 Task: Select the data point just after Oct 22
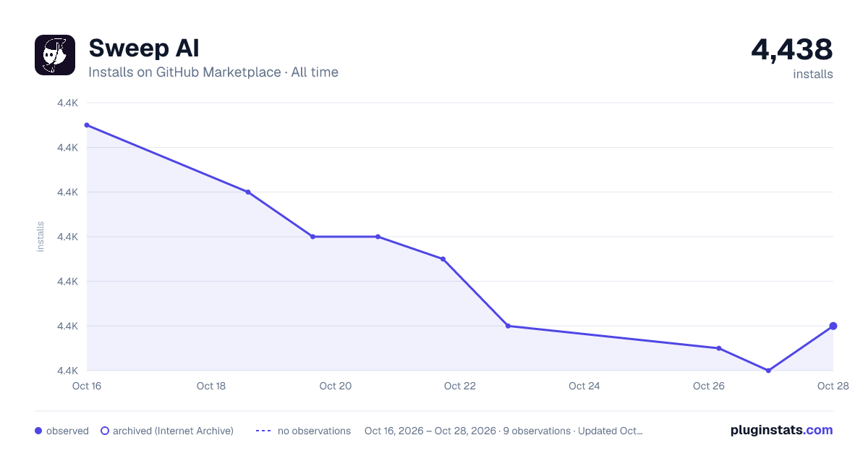pos(509,326)
